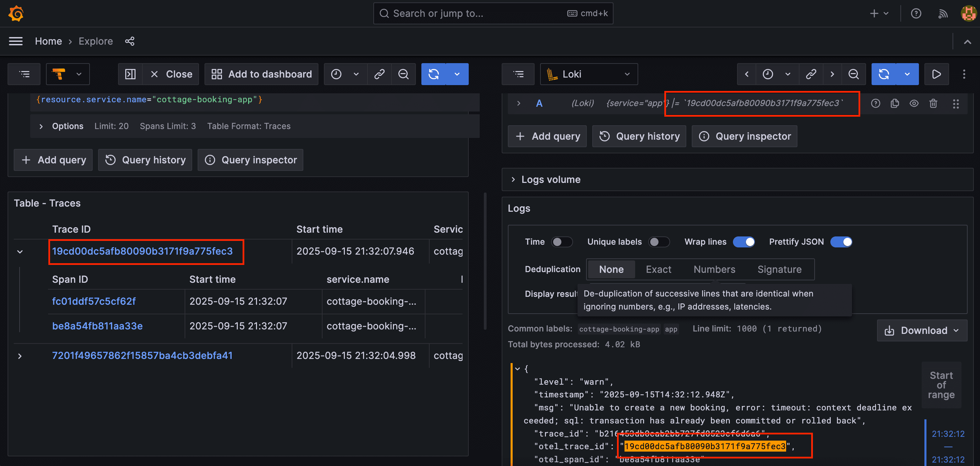Open the plus new menu in header

coord(879,14)
